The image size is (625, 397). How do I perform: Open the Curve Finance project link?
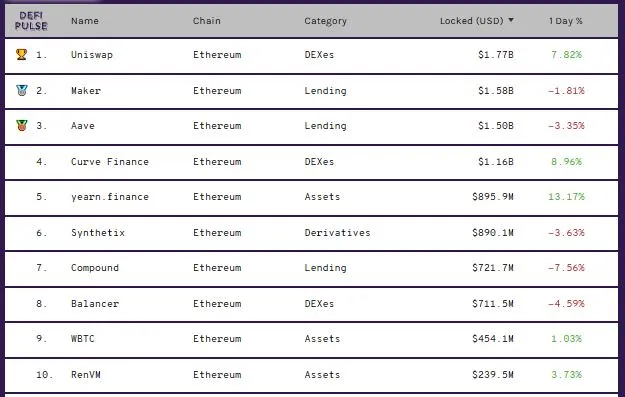click(x=110, y=161)
